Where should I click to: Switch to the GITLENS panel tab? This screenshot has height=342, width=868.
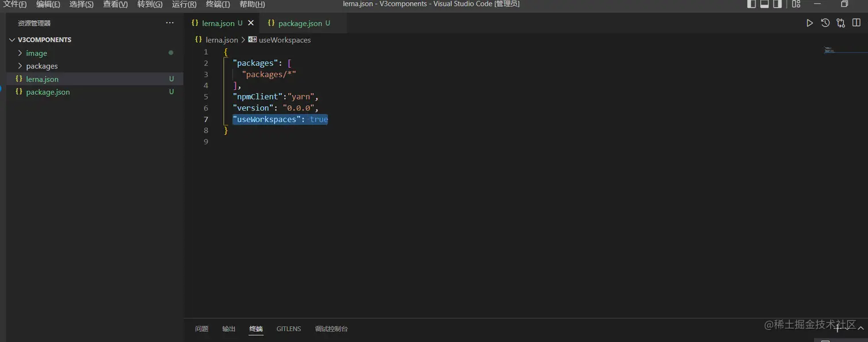[x=289, y=329]
